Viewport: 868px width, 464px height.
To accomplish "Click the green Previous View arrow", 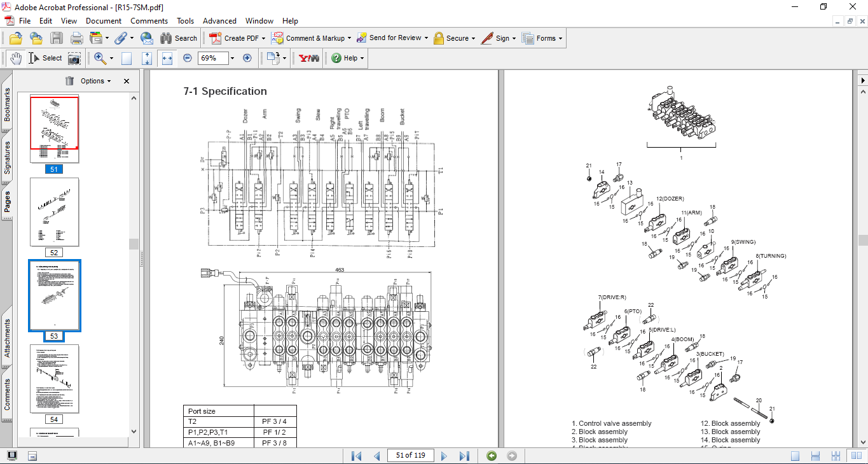I will [491, 456].
